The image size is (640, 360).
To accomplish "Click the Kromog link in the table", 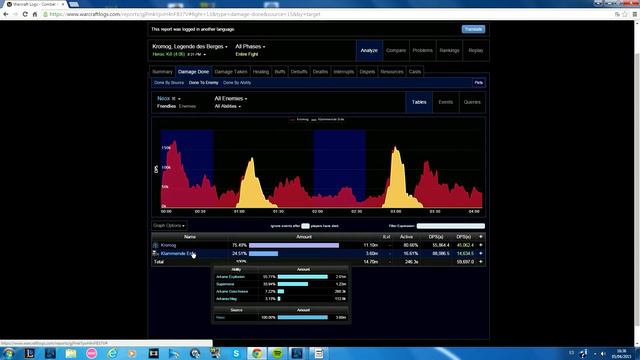I will click(x=169, y=245).
